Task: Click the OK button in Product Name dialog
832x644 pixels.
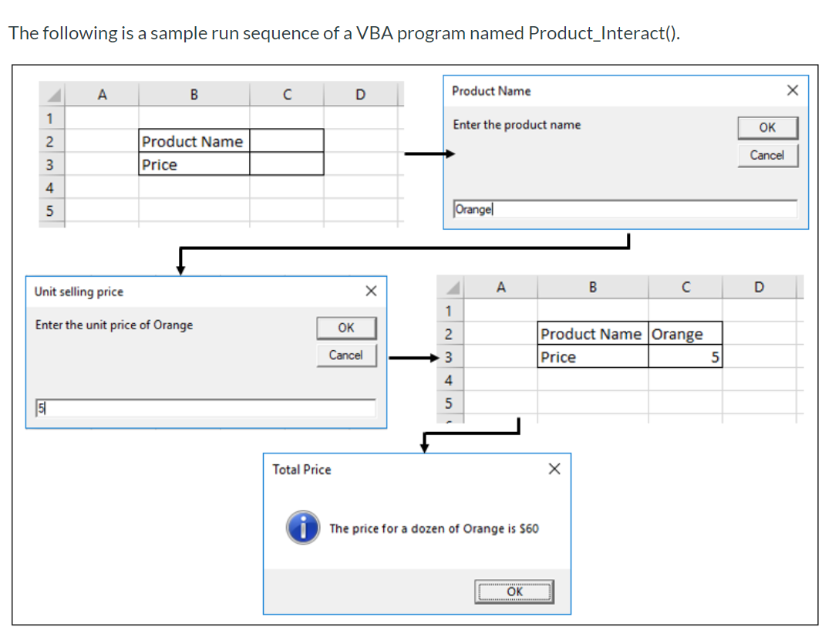Action: pyautogui.click(x=767, y=127)
